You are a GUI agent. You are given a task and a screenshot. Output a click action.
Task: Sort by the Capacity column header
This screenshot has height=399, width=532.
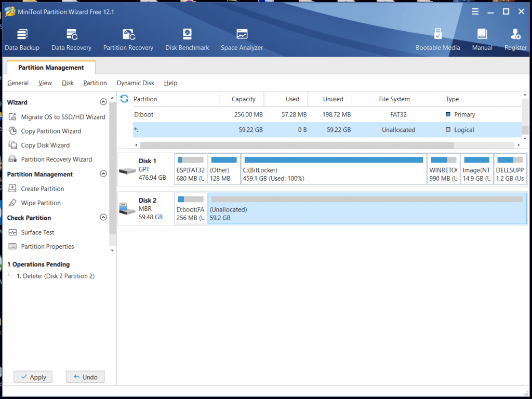pyautogui.click(x=242, y=99)
